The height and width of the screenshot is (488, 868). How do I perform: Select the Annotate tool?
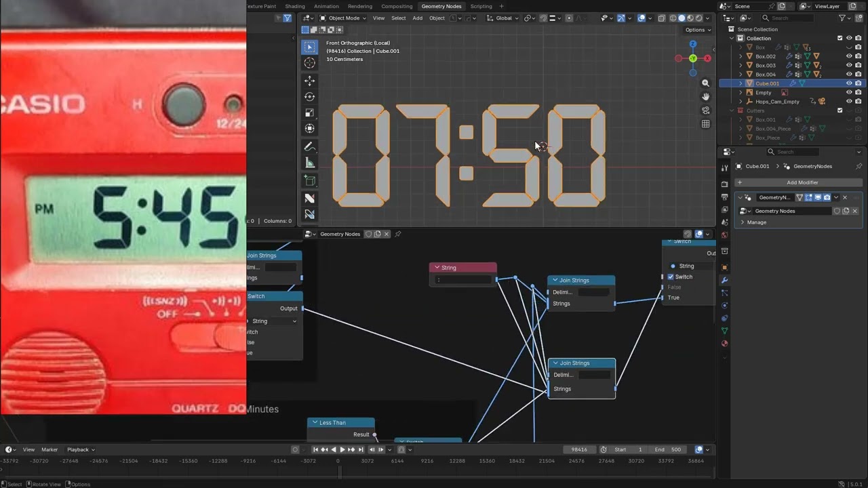310,146
